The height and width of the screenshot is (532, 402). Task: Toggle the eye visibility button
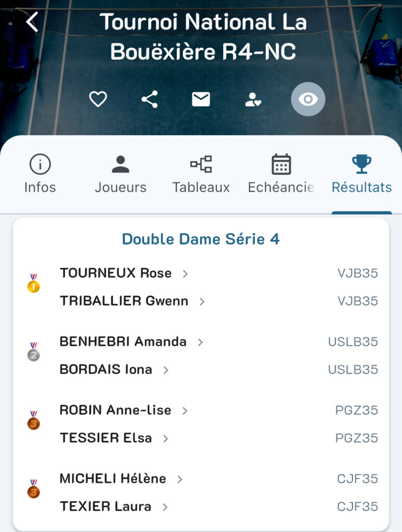coord(308,99)
